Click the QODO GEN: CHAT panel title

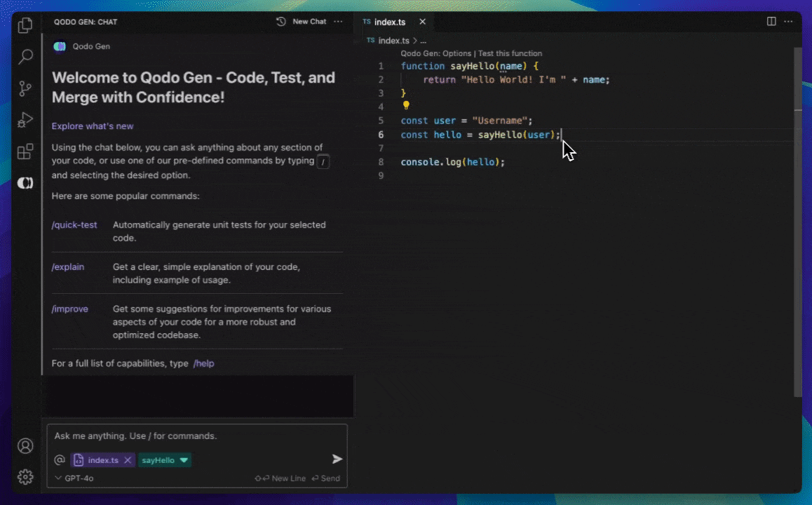coord(86,22)
